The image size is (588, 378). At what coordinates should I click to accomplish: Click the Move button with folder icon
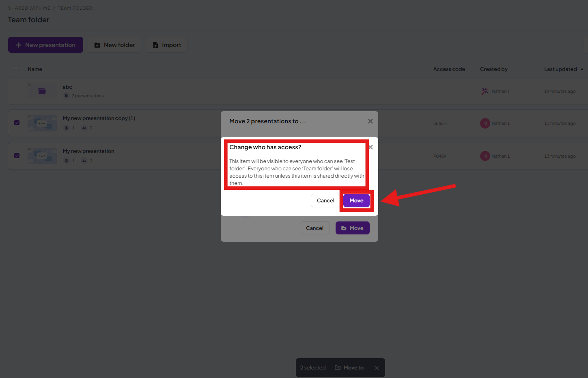coord(352,228)
